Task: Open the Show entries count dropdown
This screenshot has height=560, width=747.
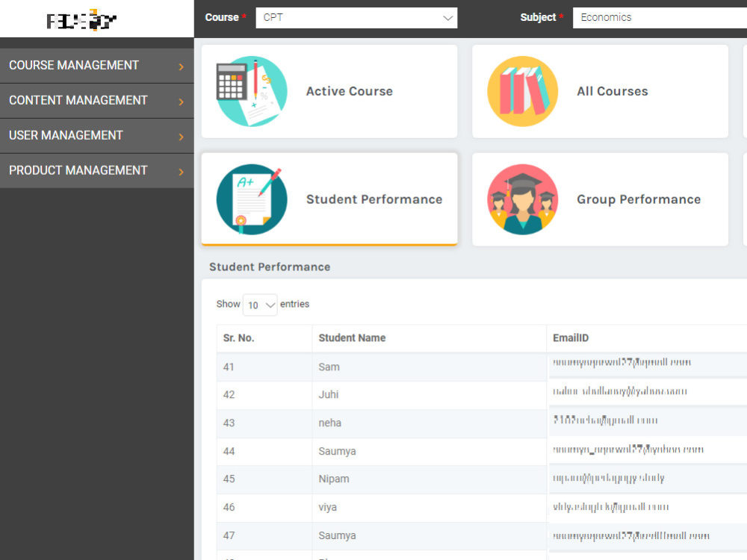Action: pyautogui.click(x=260, y=305)
